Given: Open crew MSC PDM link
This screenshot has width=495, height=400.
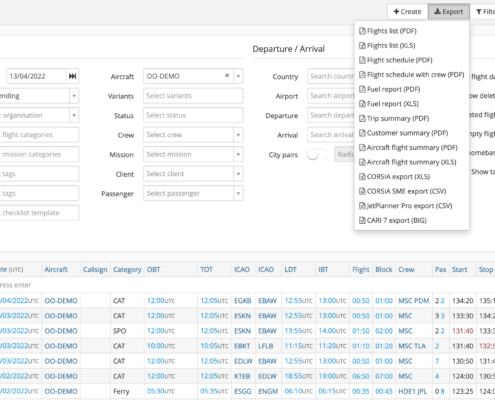Looking at the screenshot, I should pyautogui.click(x=414, y=301).
